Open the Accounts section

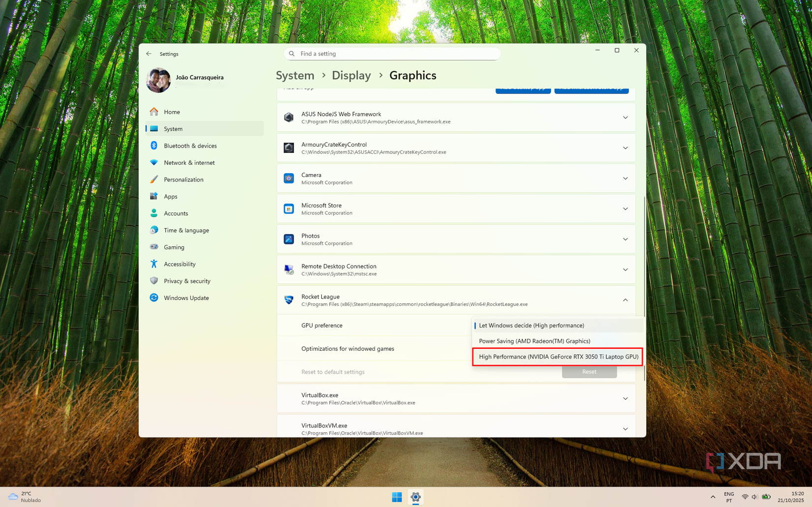[155, 213]
